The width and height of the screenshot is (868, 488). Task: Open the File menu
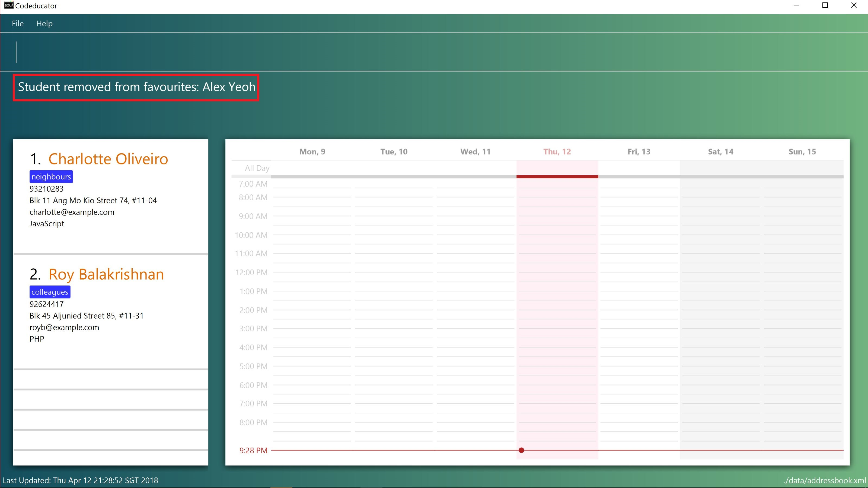[x=18, y=24]
